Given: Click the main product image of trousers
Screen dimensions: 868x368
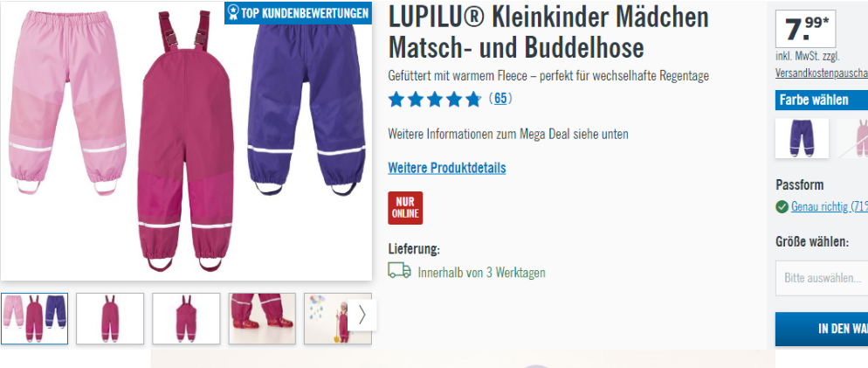Looking at the screenshot, I should 187,142.
